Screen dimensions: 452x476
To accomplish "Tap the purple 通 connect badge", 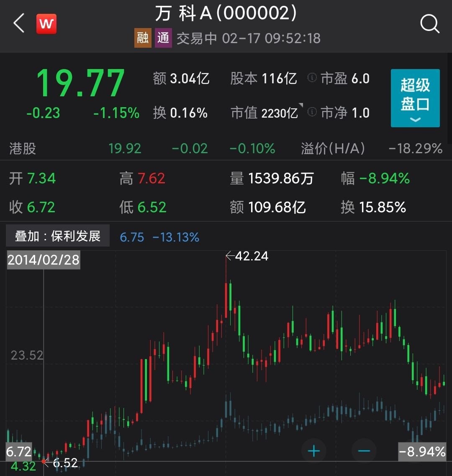I will (x=163, y=38).
